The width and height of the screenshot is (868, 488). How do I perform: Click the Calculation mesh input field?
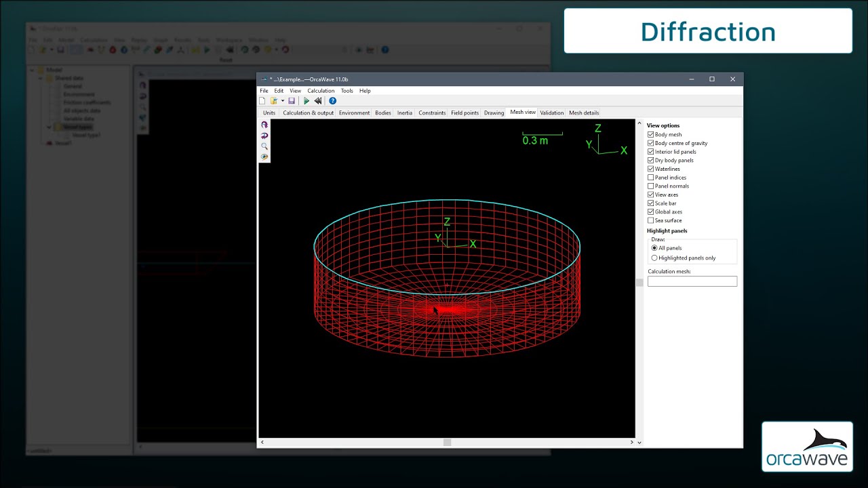[x=692, y=281]
